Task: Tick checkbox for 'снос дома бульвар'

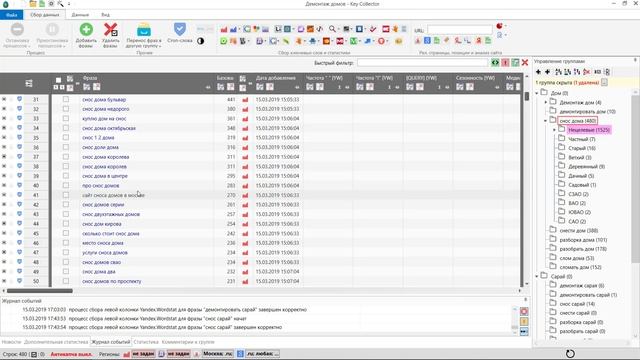Action: coord(66,99)
